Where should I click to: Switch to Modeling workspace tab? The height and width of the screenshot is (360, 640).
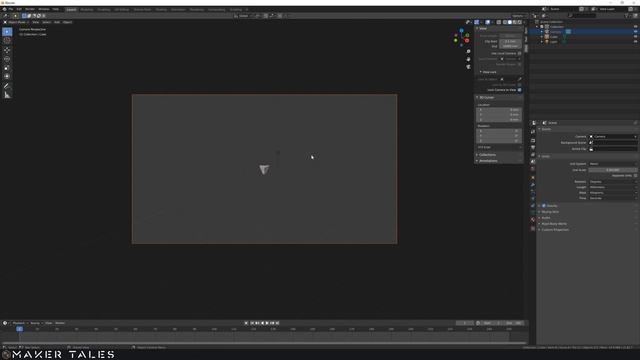[87, 9]
